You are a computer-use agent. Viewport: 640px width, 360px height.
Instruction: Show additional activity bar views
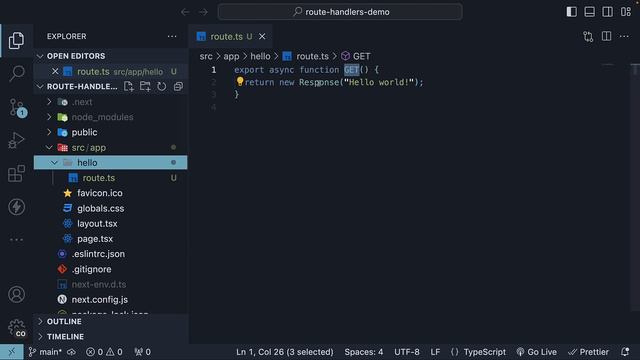pyautogui.click(x=16, y=240)
